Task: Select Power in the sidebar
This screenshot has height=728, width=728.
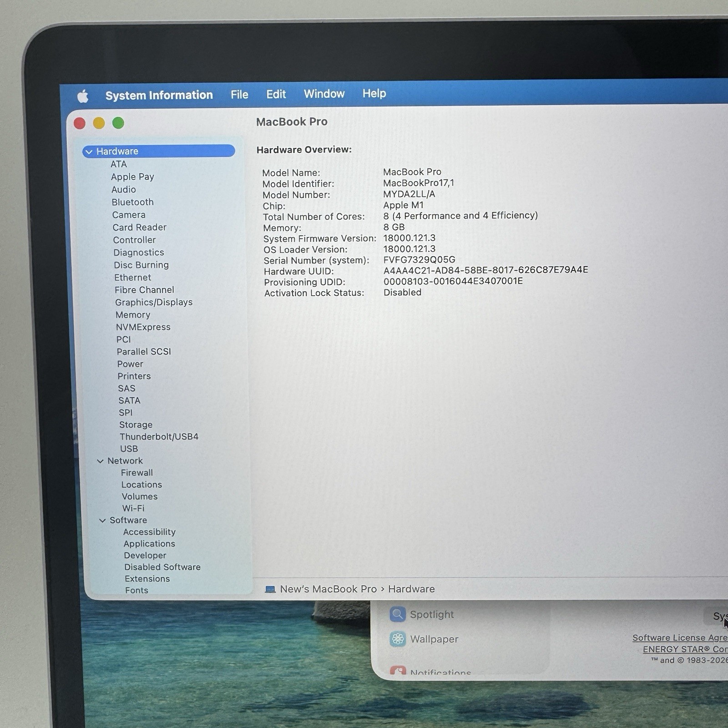Action: click(x=130, y=364)
